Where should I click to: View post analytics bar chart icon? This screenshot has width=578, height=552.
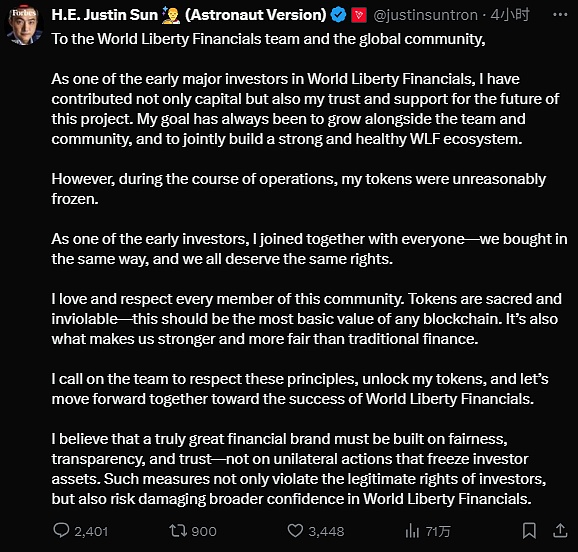412,531
